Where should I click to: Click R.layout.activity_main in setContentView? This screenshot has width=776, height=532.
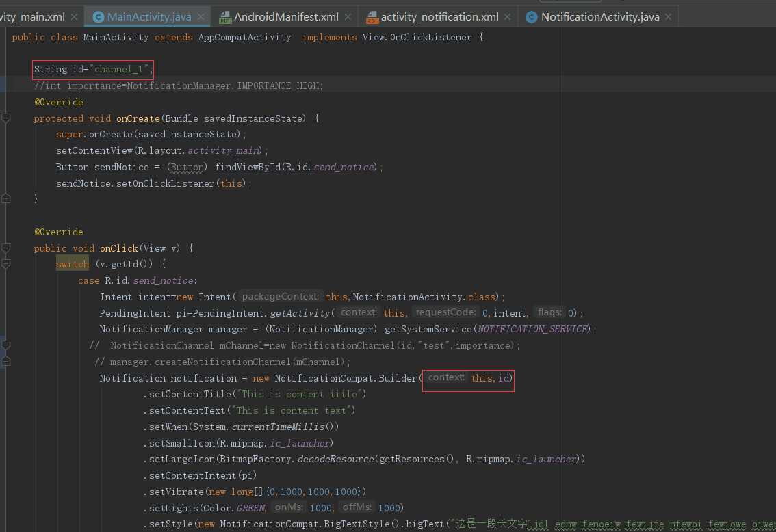click(199, 151)
